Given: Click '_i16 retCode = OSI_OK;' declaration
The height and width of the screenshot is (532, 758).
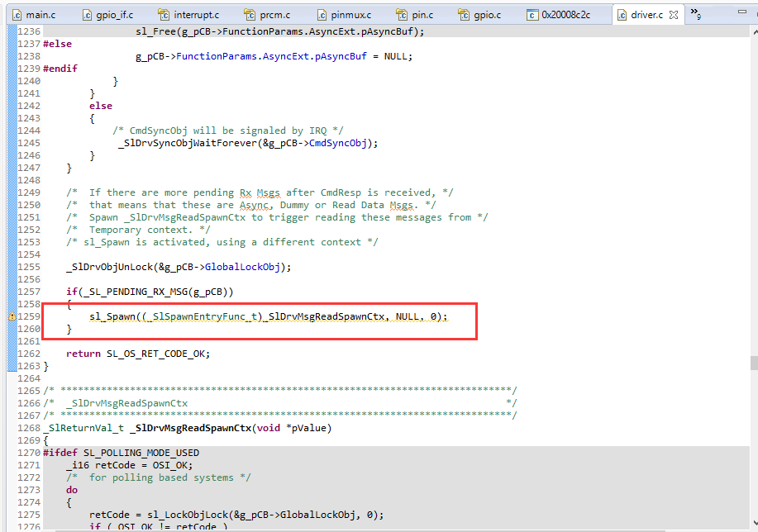Looking at the screenshot, I should click(x=130, y=465).
